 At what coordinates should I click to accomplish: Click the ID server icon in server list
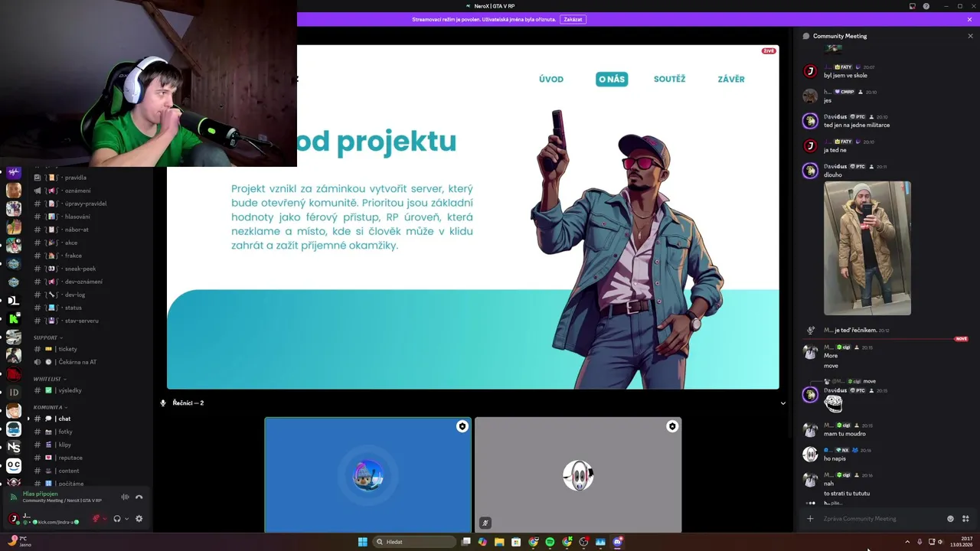(14, 392)
